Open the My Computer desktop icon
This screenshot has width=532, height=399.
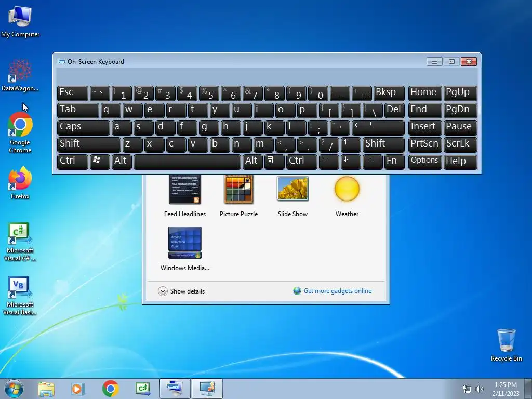click(20, 21)
